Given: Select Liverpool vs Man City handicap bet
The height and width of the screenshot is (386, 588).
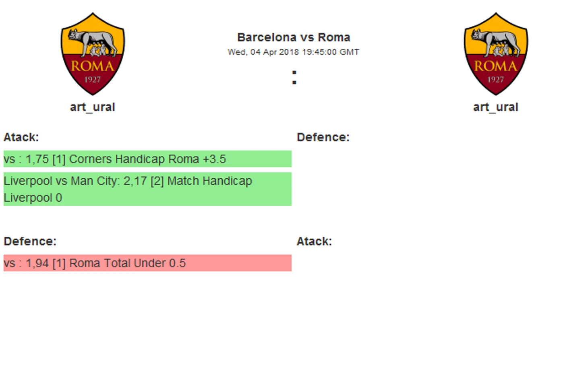Looking at the screenshot, I should click(x=147, y=189).
